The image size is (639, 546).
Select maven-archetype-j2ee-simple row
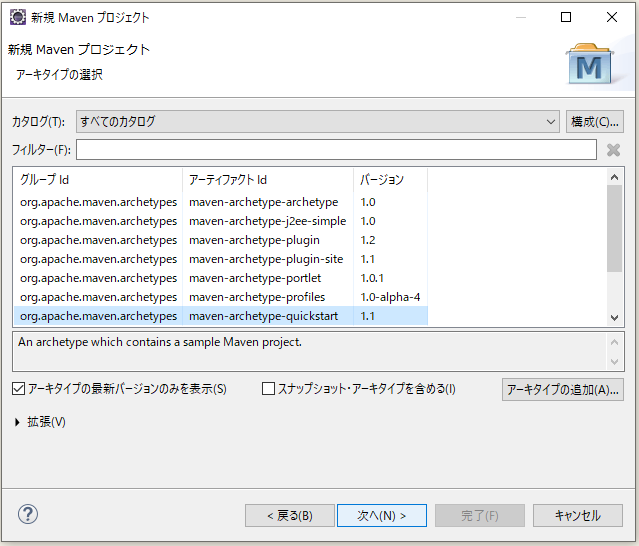pyautogui.click(x=221, y=221)
